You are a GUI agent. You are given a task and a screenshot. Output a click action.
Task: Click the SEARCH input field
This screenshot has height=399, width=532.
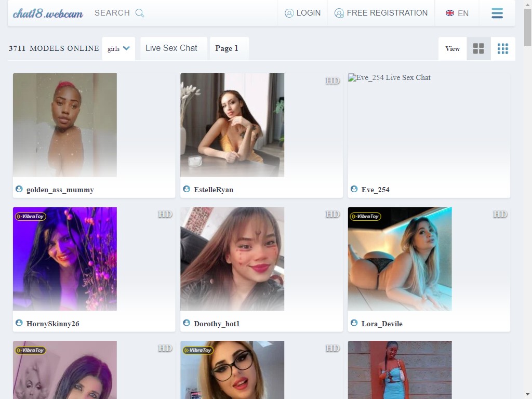click(x=112, y=13)
